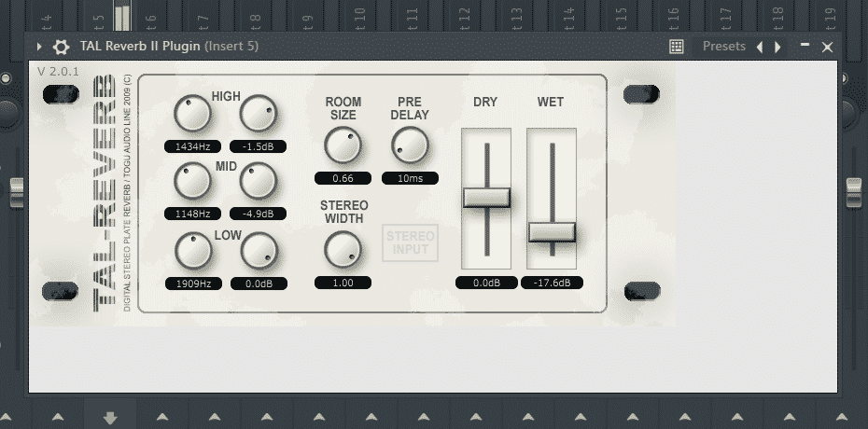Click the WET fader handle

(552, 232)
